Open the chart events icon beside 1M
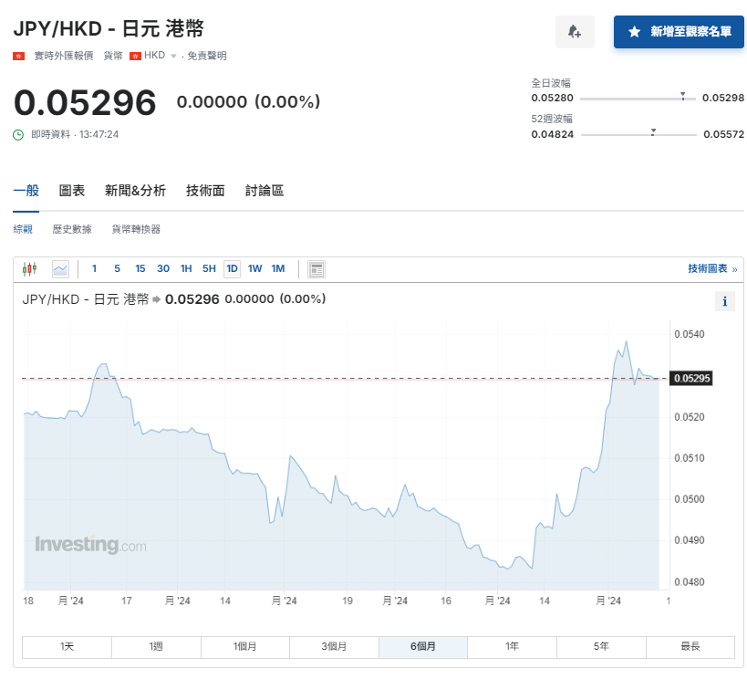Image resolution: width=747 pixels, height=700 pixels. [316, 268]
